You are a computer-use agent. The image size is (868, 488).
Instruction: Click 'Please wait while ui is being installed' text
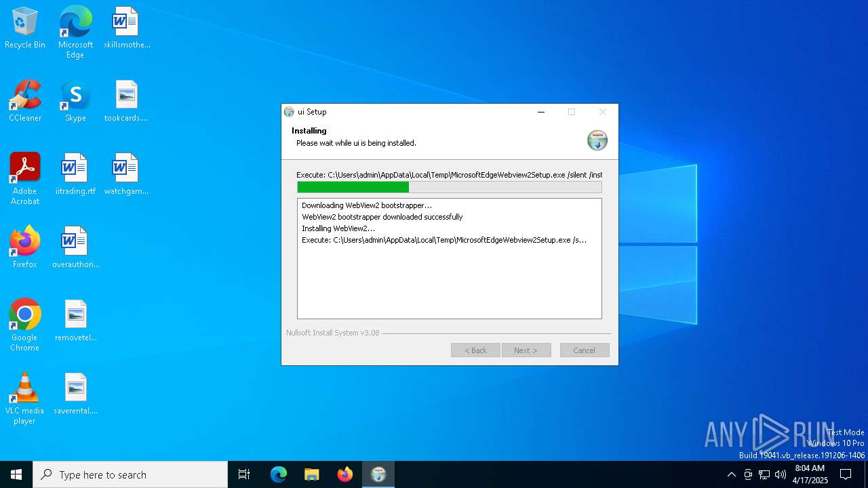tap(356, 143)
